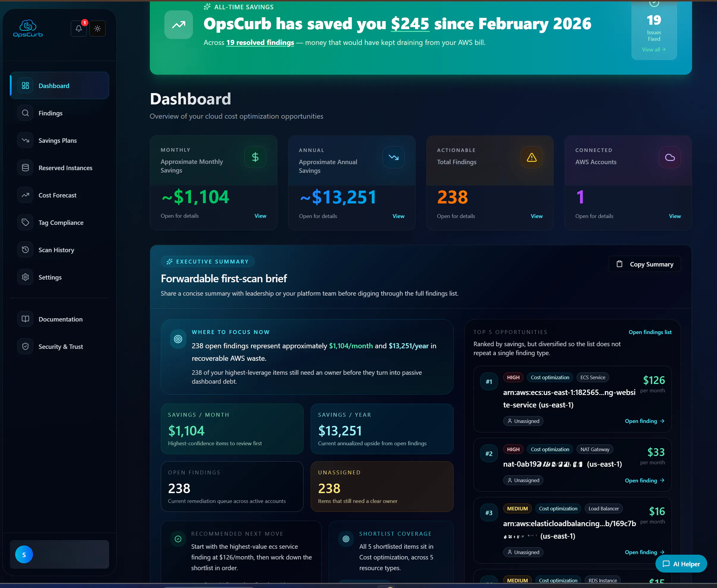The width and height of the screenshot is (717, 588).
Task: Click the Unassigned 238 summary tile
Action: [382, 486]
